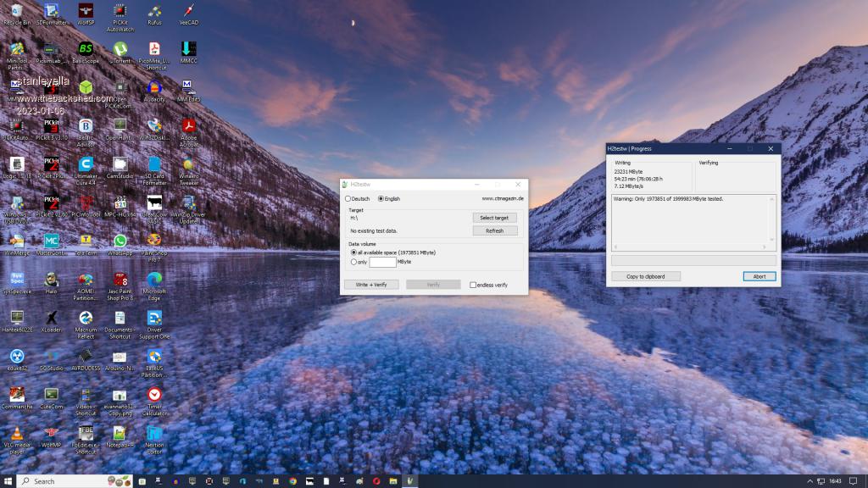Choose the 'only' MByte radio option

pyautogui.click(x=353, y=262)
